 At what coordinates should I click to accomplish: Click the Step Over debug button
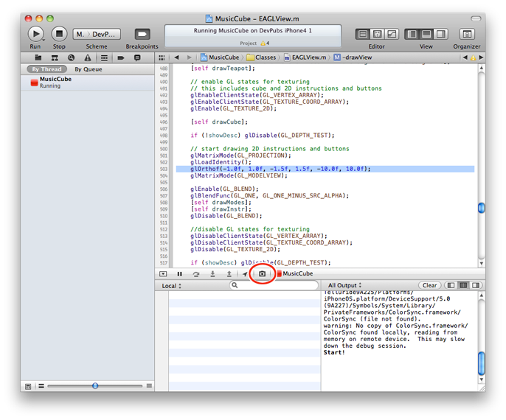pyautogui.click(x=196, y=273)
